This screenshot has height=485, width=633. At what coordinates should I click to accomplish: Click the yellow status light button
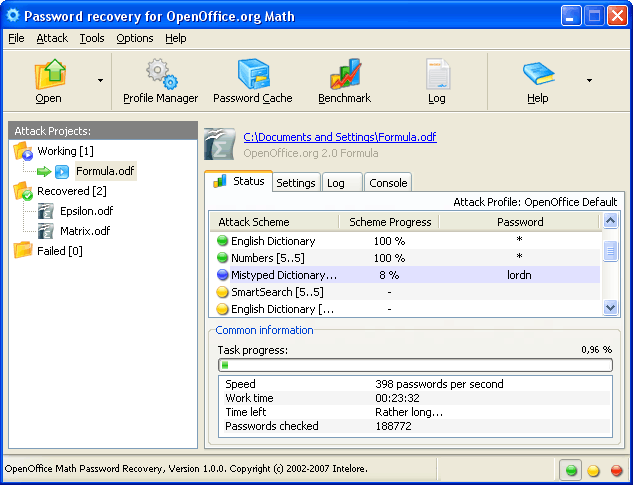click(x=593, y=470)
